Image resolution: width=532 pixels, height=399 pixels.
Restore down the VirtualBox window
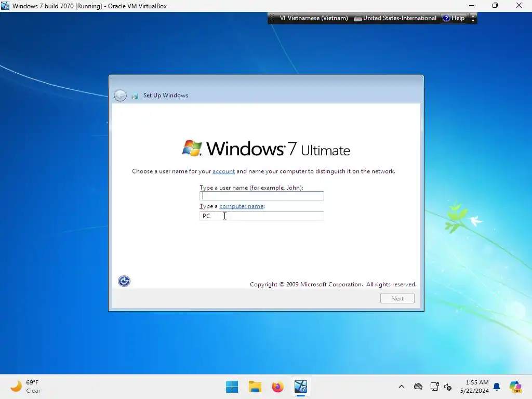(495, 5)
